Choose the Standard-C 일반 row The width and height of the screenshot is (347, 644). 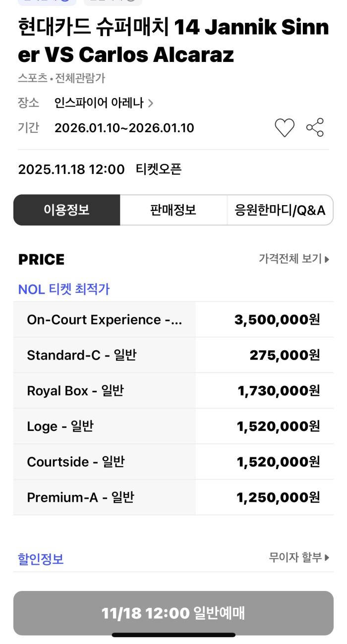(173, 355)
